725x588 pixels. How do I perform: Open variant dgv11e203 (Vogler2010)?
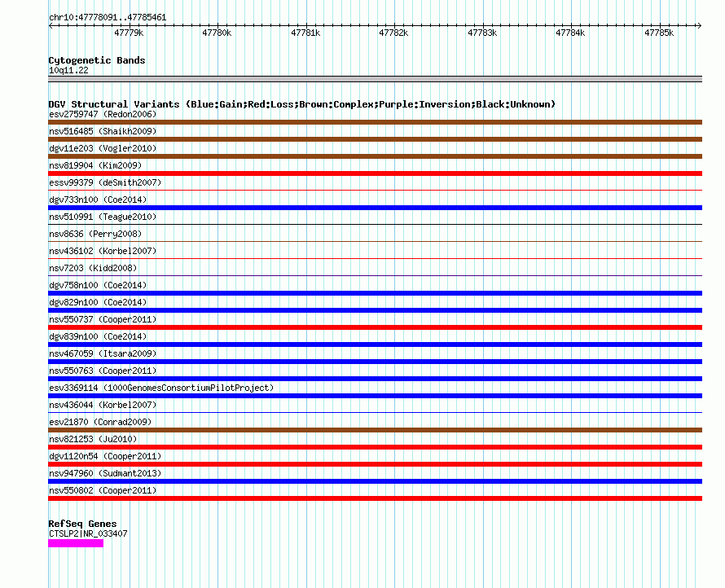[x=103, y=148]
